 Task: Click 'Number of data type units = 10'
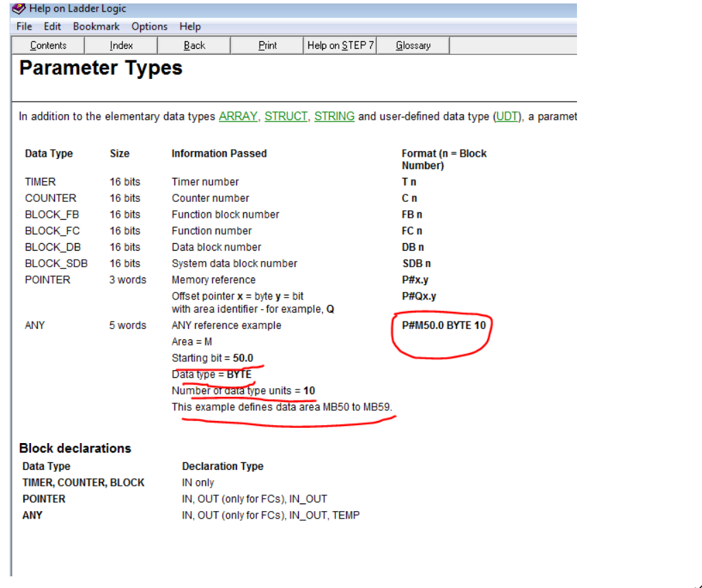tap(244, 390)
